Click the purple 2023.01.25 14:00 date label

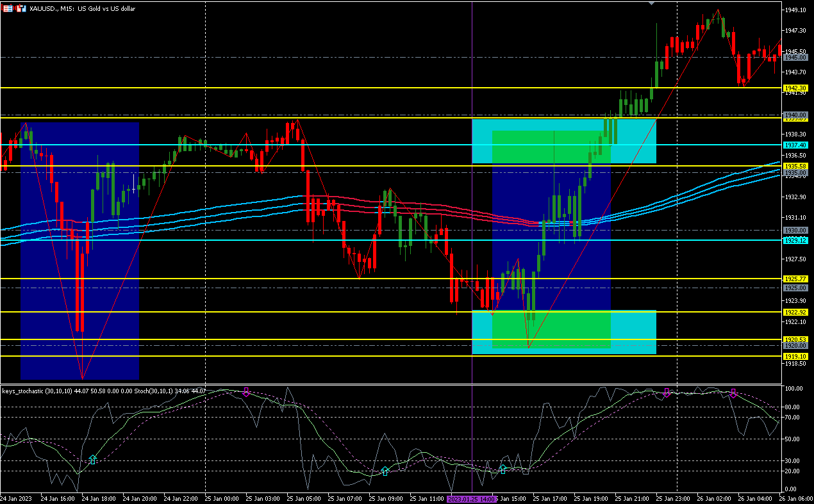[472, 498]
